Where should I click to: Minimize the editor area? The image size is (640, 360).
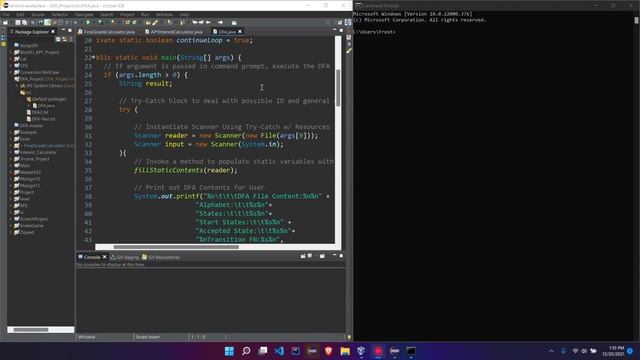coord(335,31)
